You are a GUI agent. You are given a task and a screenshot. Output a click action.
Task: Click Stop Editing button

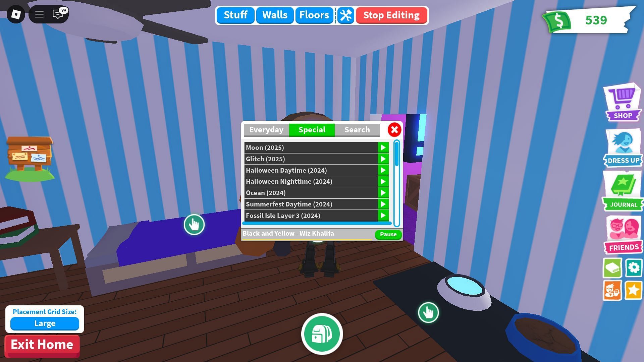coord(391,15)
